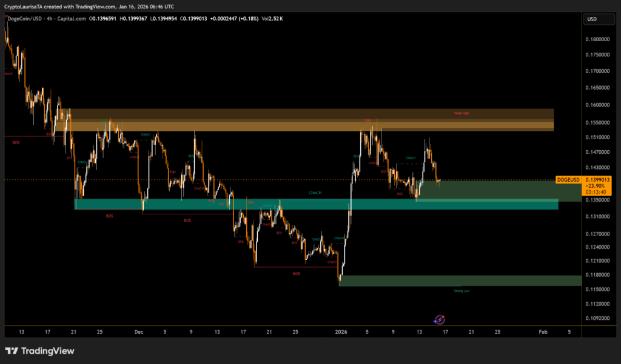The height and width of the screenshot is (364, 621).
Task: Click the purple lightning event icon
Action: pyautogui.click(x=440, y=319)
